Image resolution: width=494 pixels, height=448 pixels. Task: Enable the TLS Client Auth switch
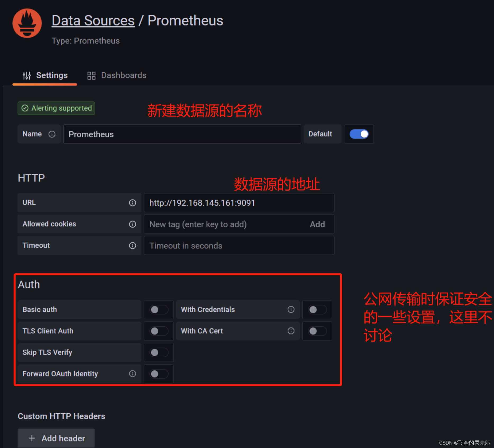159,331
